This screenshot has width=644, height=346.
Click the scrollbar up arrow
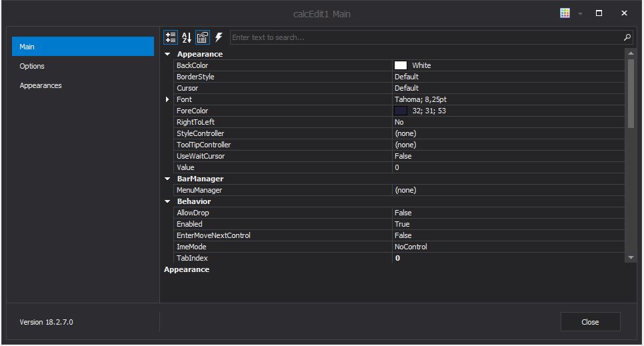[x=631, y=53]
